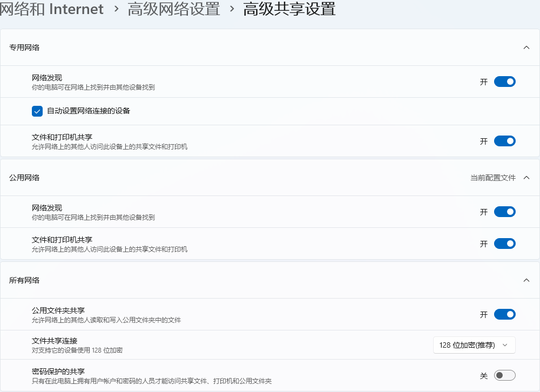This screenshot has height=392, width=540.
Task: Disable 文件和打印机共享 under 专用网络
Action: pyautogui.click(x=504, y=141)
